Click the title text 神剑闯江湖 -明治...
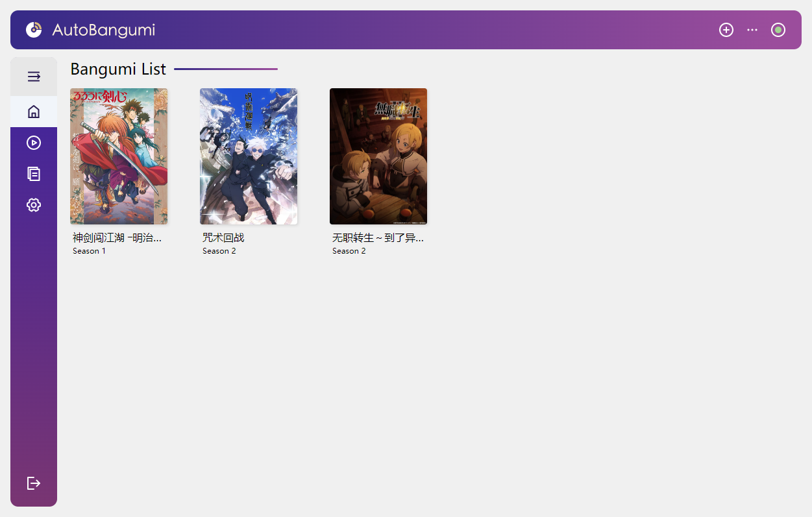 coord(117,238)
